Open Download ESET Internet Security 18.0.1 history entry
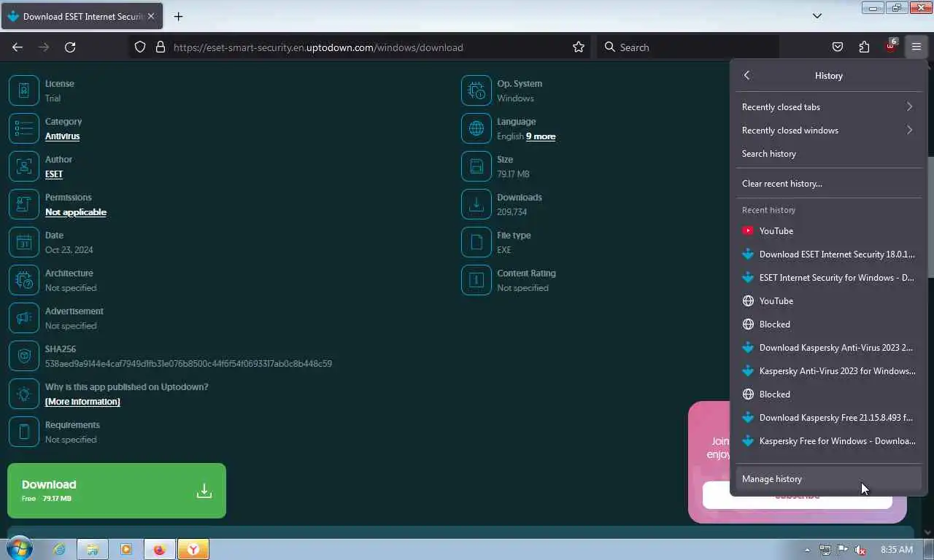The width and height of the screenshot is (934, 560). (x=828, y=254)
